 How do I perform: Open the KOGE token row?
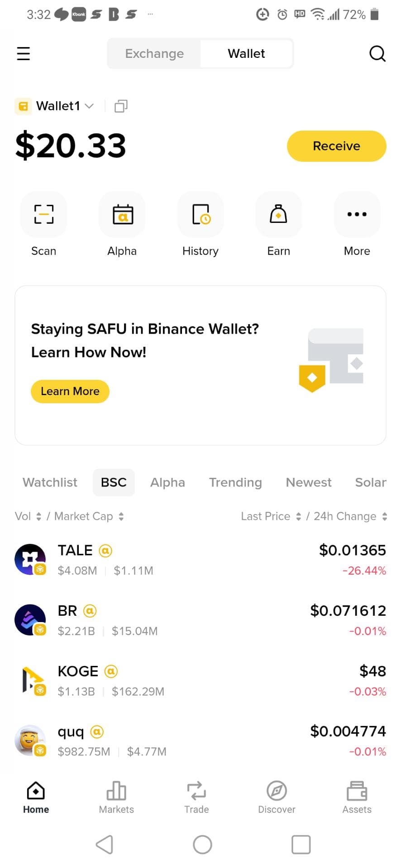[x=200, y=681]
